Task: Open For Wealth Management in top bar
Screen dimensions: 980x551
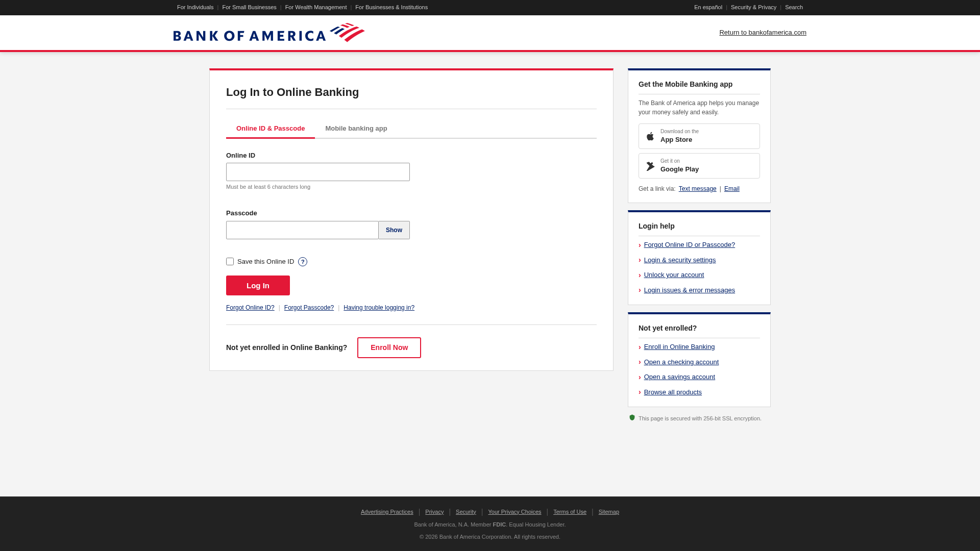Action: (316, 8)
